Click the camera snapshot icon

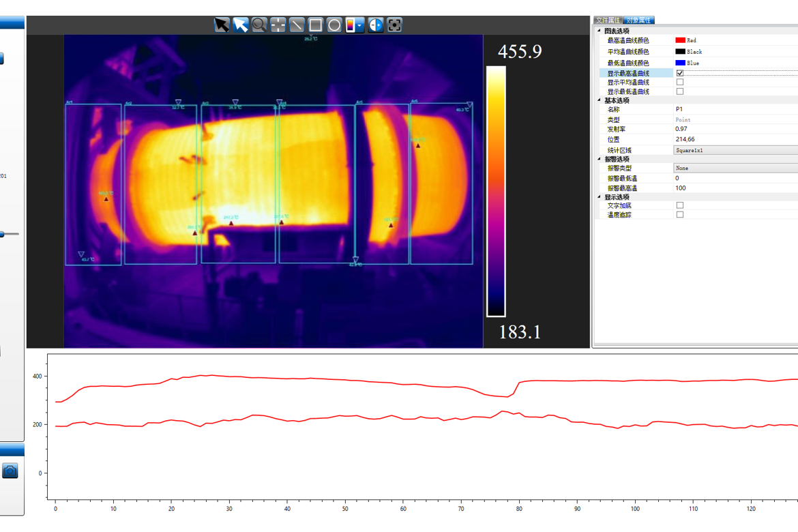(x=10, y=471)
